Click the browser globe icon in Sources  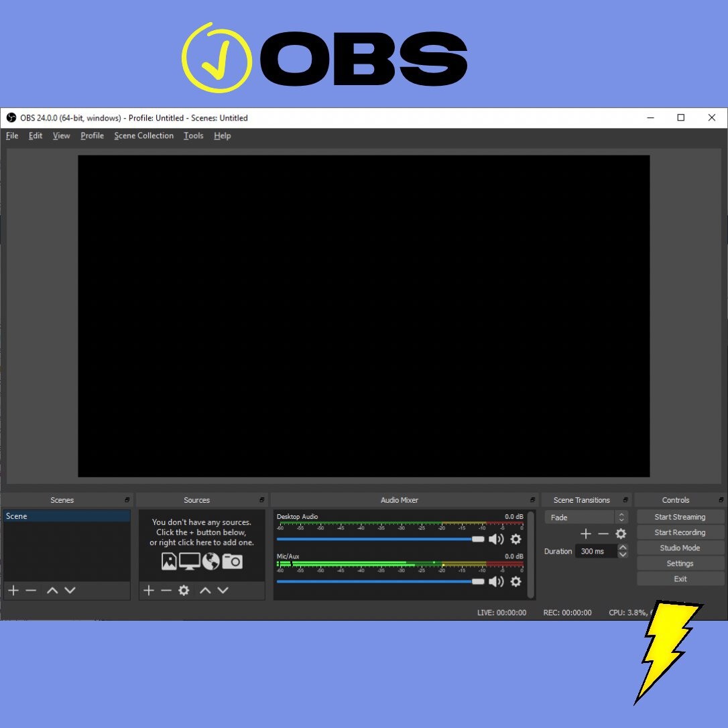pyautogui.click(x=210, y=561)
